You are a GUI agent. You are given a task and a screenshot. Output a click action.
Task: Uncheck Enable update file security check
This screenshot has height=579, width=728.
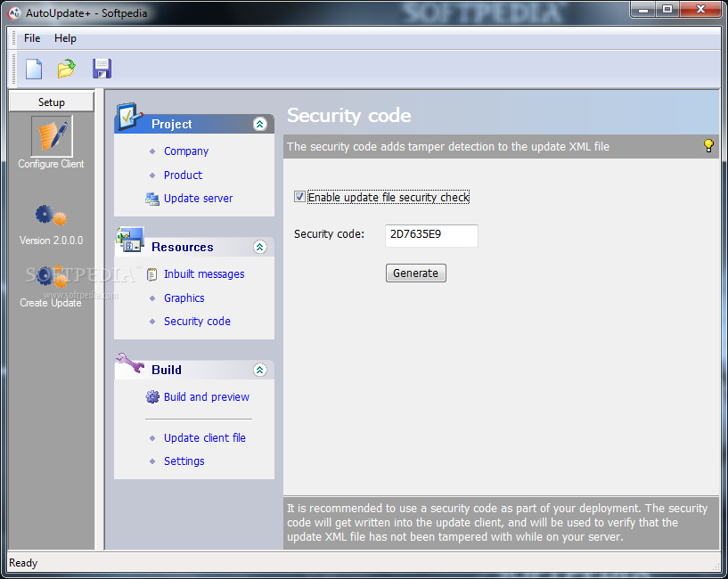click(x=299, y=196)
